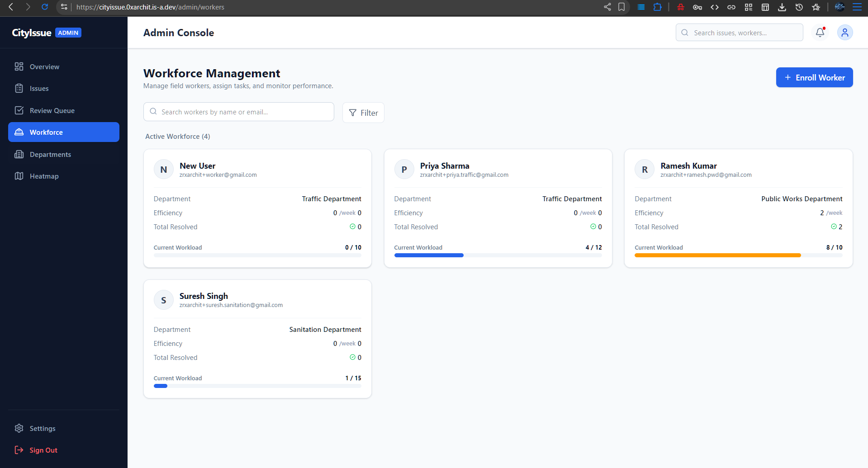Select the Overview grid icon
Screen dimensions: 868x468
click(19, 66)
